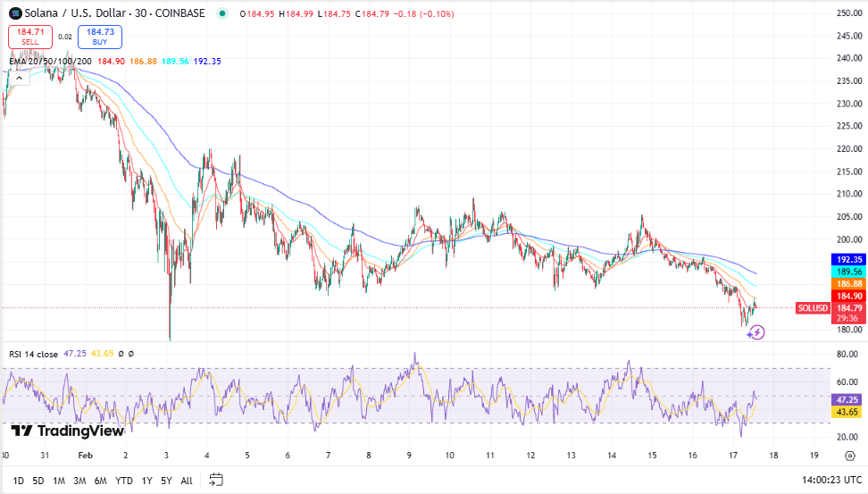The image size is (868, 494).
Task: Select the 6M time range
Action: (100, 481)
